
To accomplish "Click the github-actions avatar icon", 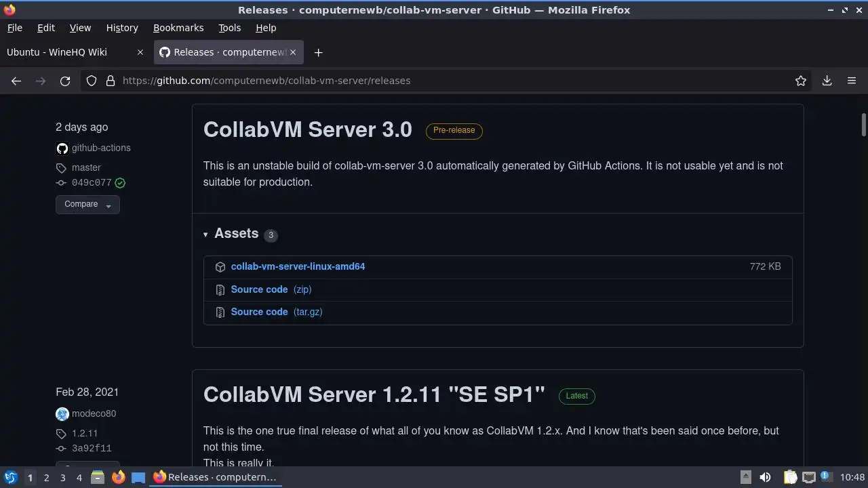I will pos(62,148).
